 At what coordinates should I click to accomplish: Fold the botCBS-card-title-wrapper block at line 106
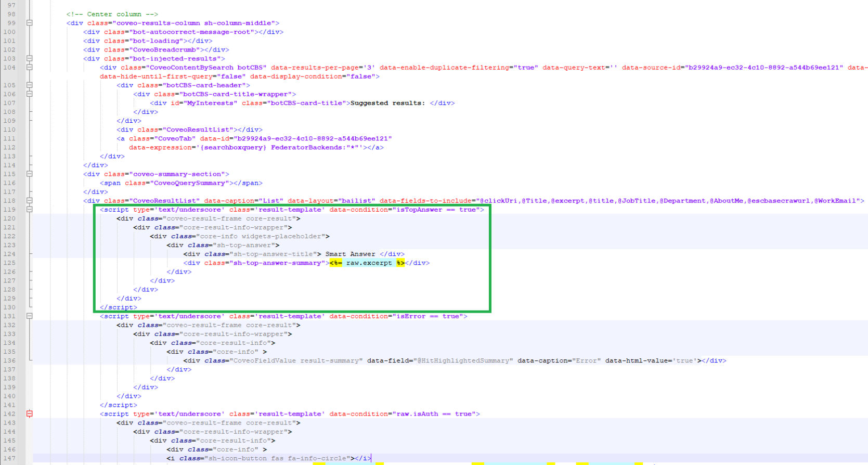coord(30,94)
